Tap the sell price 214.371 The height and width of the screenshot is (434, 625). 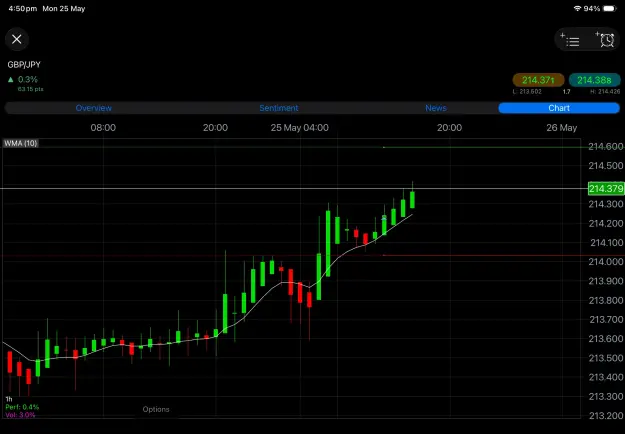(538, 80)
